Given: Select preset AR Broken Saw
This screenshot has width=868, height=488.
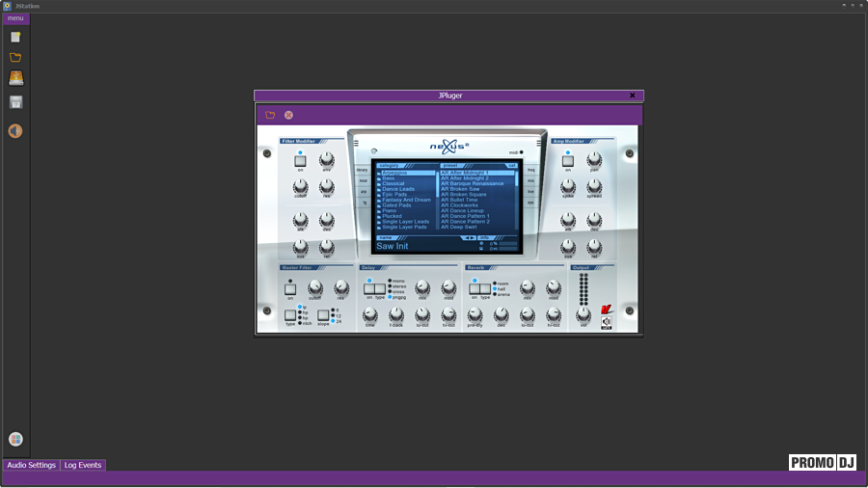Looking at the screenshot, I should (x=461, y=189).
